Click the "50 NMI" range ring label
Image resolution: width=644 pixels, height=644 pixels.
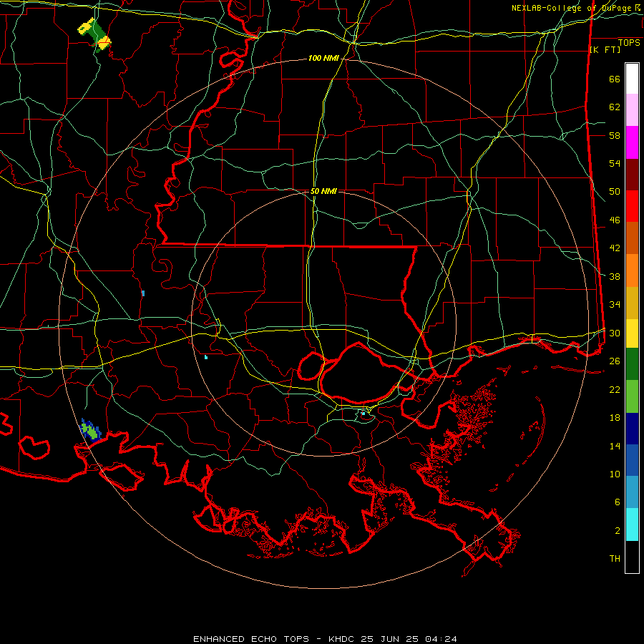pyautogui.click(x=323, y=191)
